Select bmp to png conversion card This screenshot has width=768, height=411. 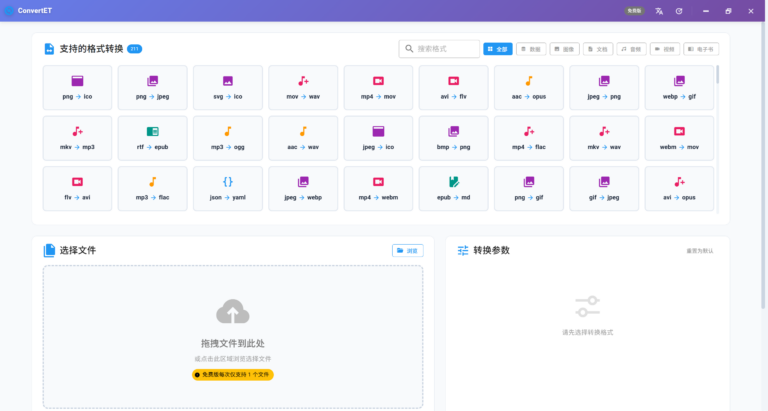454,138
